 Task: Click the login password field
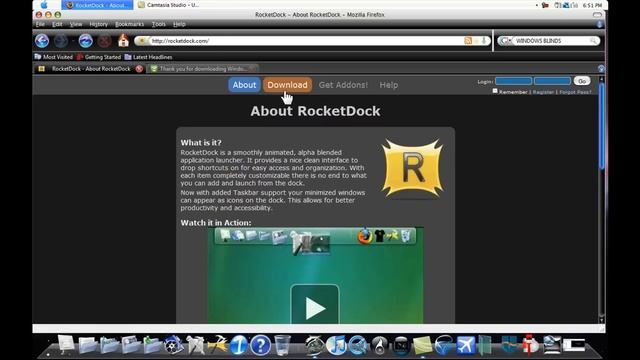point(552,81)
